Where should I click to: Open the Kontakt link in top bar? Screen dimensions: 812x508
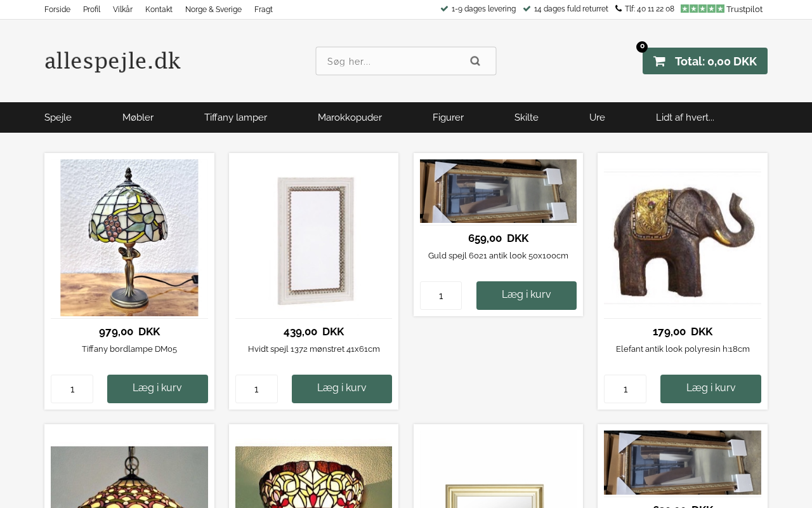[159, 10]
